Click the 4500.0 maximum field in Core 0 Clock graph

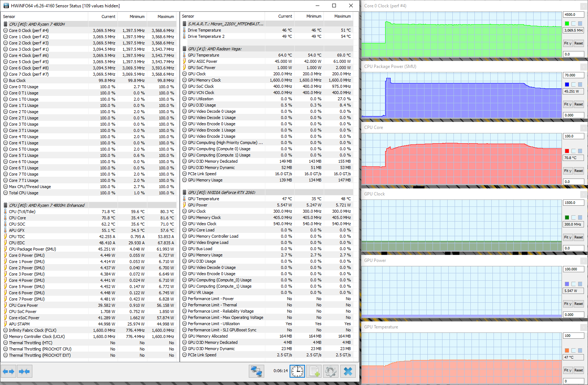point(573,15)
